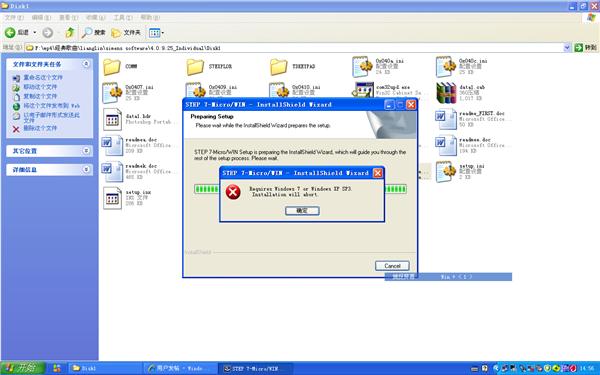The height and width of the screenshot is (375, 600).
Task: Close the Requires Windows 7 error dialog
Action: point(378,173)
